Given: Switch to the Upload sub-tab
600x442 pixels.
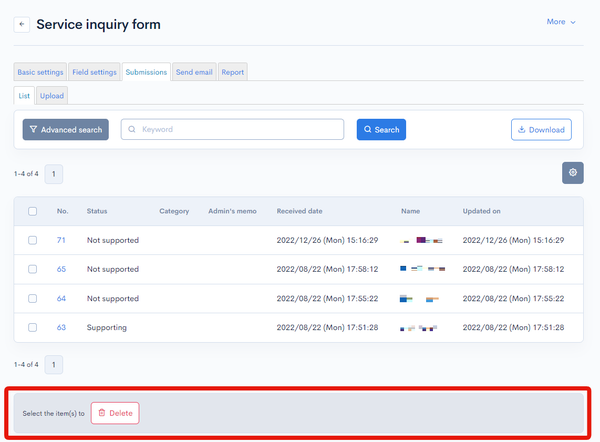Looking at the screenshot, I should [52, 96].
